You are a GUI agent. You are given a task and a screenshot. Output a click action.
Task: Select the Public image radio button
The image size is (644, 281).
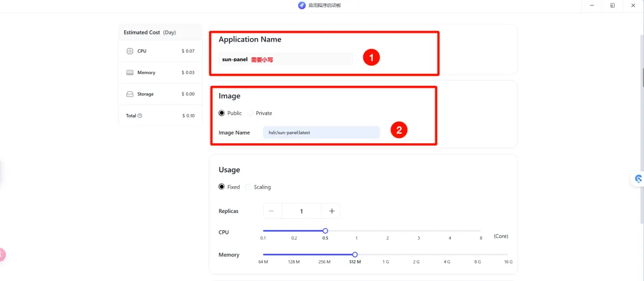pos(222,113)
